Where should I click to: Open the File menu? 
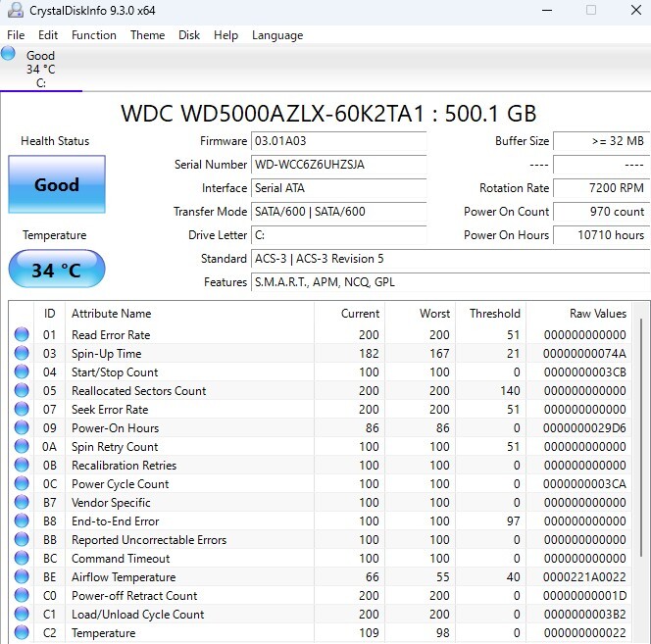click(16, 35)
